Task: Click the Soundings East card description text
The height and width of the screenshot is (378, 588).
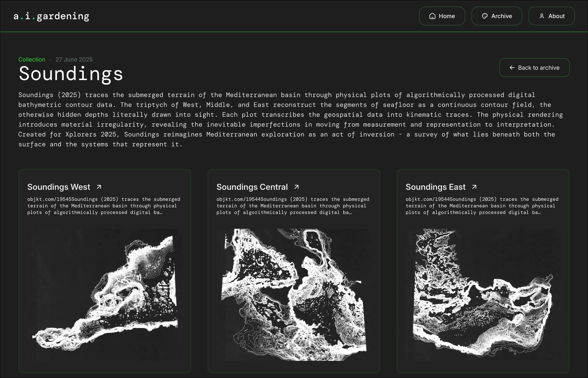Action: pos(482,206)
